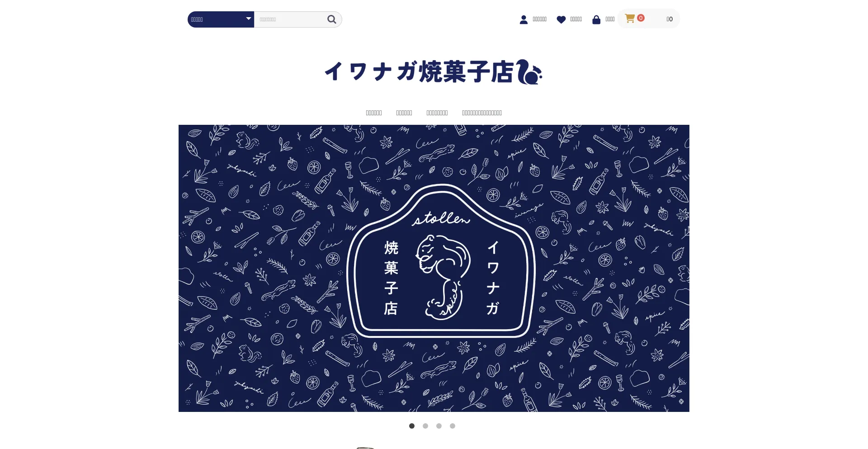This screenshot has height=449, width=868.
Task: Open the longest, last navigation menu item
Action: click(x=482, y=113)
